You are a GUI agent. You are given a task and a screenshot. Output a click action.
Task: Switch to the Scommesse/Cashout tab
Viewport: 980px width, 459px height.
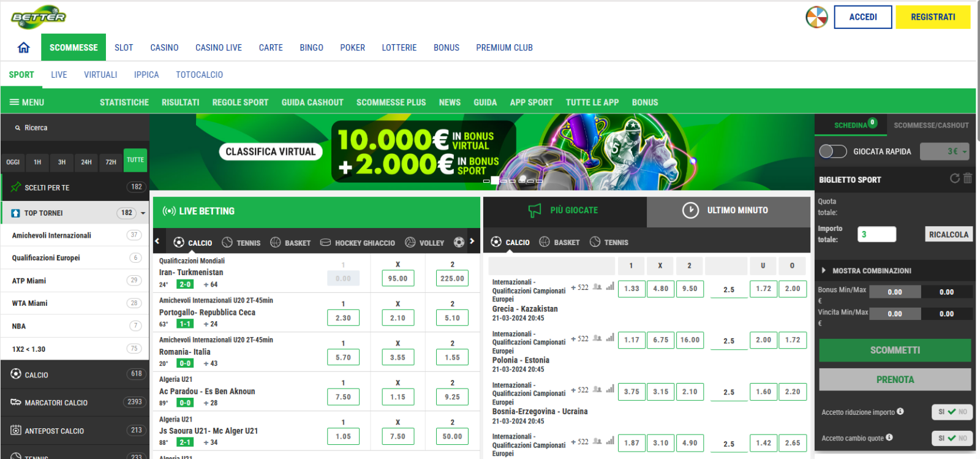tap(931, 125)
